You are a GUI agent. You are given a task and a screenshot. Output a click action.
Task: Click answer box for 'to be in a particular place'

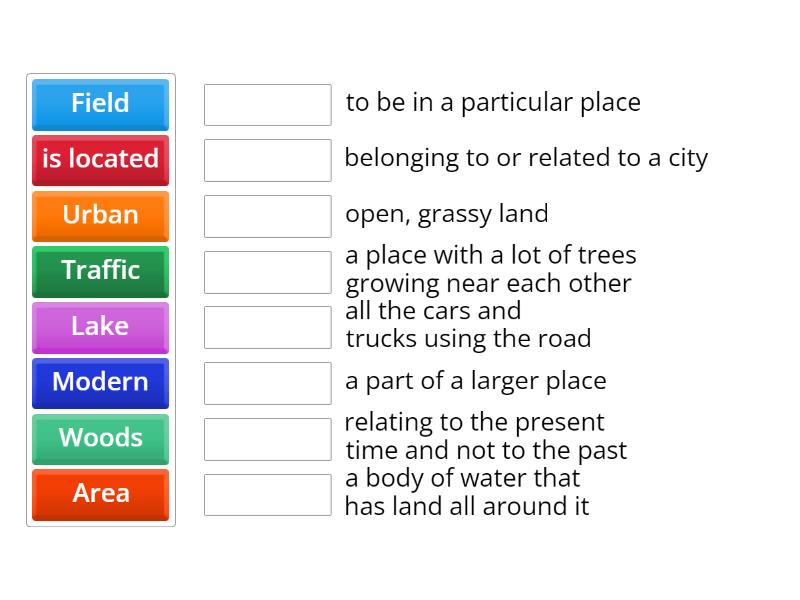(268, 105)
